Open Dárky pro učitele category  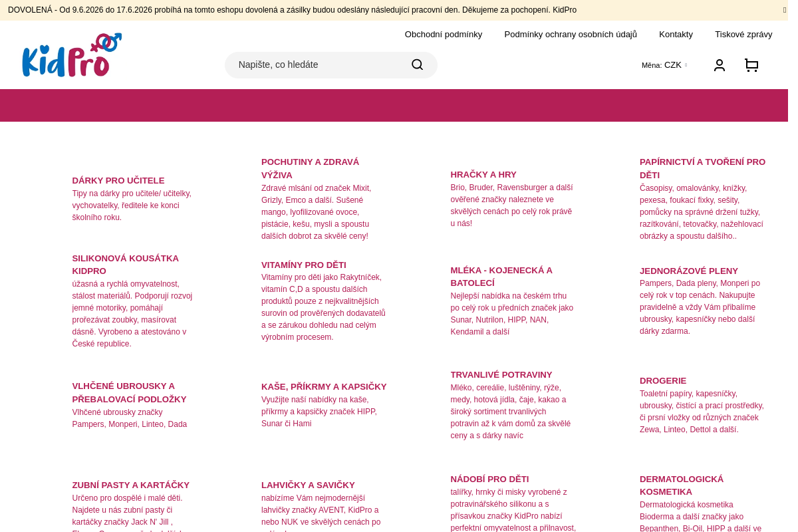[x=118, y=180]
